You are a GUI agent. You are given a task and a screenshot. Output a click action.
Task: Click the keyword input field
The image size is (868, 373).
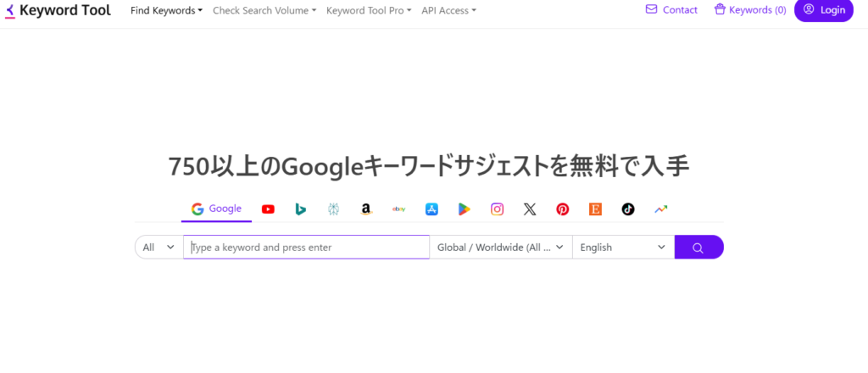[307, 248]
